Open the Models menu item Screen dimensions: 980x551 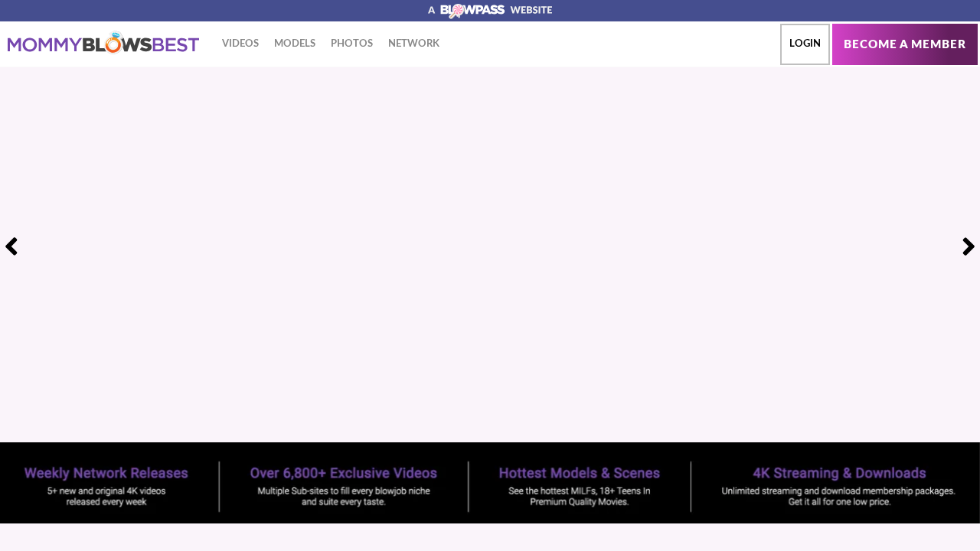pyautogui.click(x=295, y=43)
